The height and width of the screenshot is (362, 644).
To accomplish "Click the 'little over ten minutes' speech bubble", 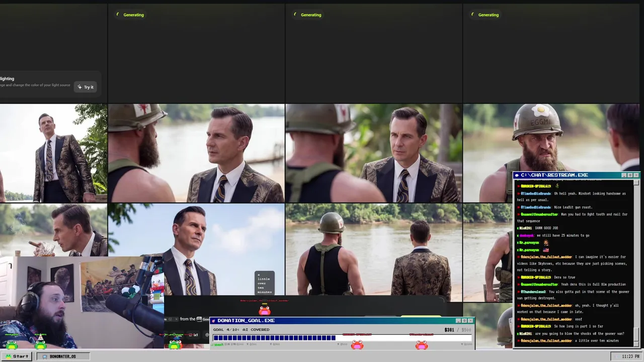I will [x=265, y=283].
